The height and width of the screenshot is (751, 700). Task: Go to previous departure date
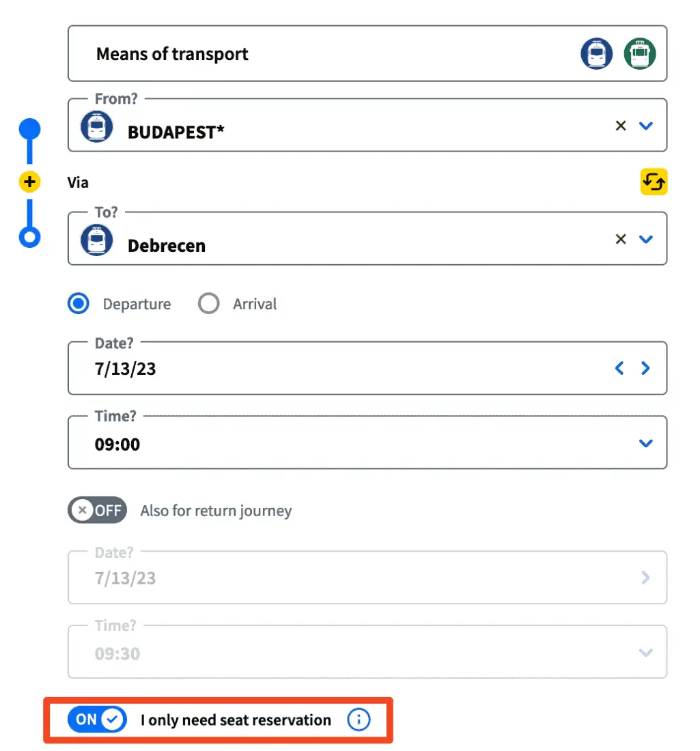pos(619,369)
